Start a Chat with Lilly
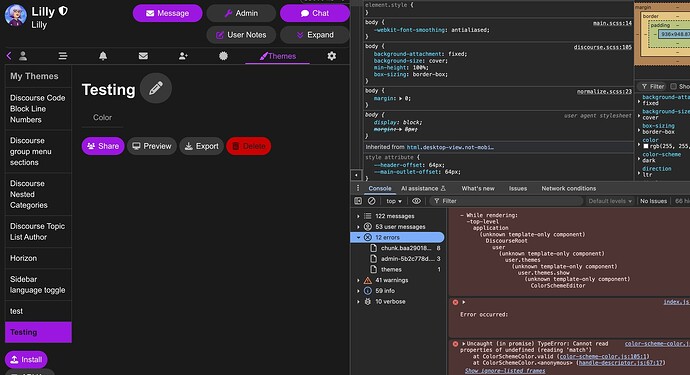This screenshot has height=375, width=690. click(315, 13)
